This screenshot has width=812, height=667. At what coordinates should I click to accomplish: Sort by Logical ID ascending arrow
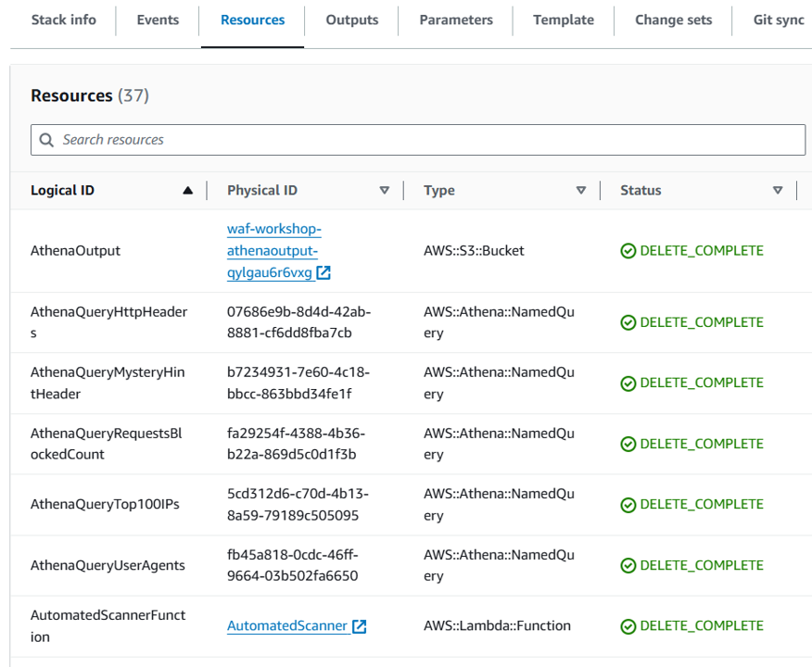coord(188,191)
